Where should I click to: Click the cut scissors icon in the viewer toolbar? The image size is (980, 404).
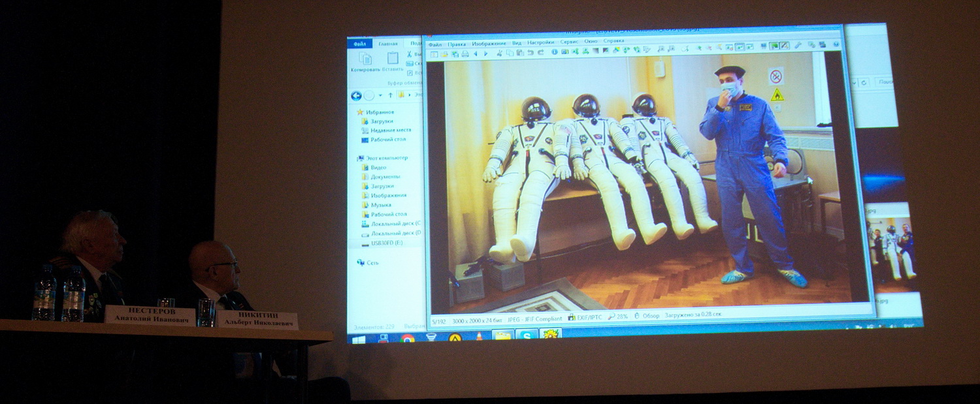500,53
